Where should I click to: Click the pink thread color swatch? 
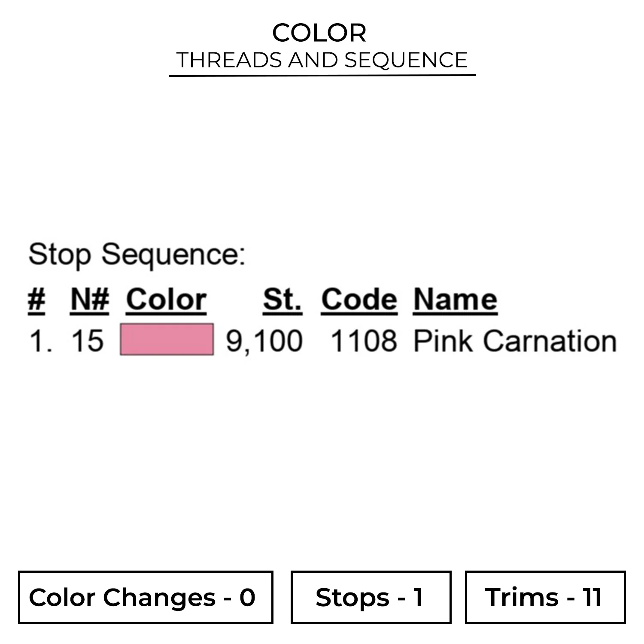pyautogui.click(x=167, y=340)
